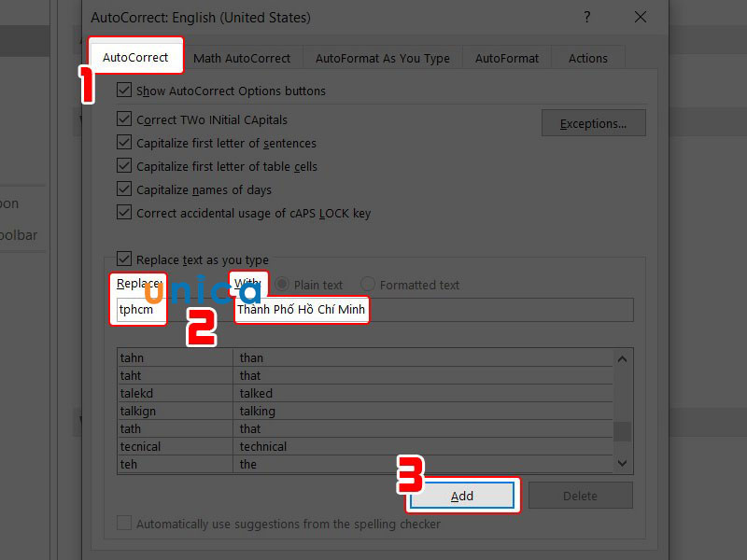
Task: Open the AutoFormat As You Type tab
Action: (383, 57)
